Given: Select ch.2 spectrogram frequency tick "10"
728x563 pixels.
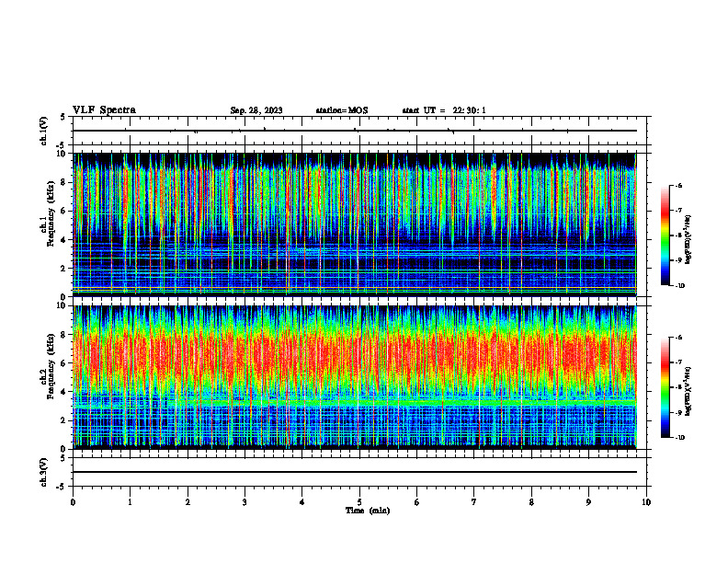Looking at the screenshot, I should point(63,305).
